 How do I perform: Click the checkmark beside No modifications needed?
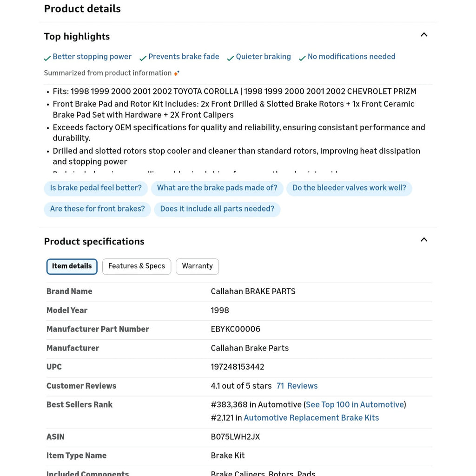click(302, 58)
